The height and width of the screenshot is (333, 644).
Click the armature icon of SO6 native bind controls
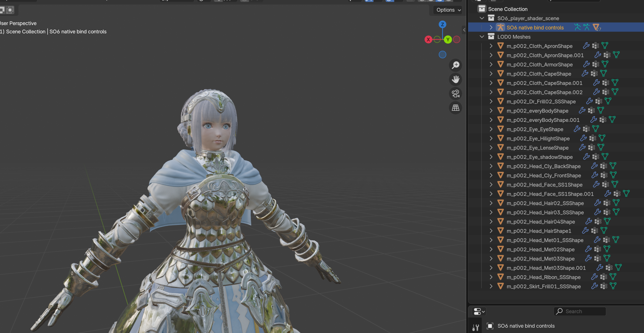(x=500, y=27)
